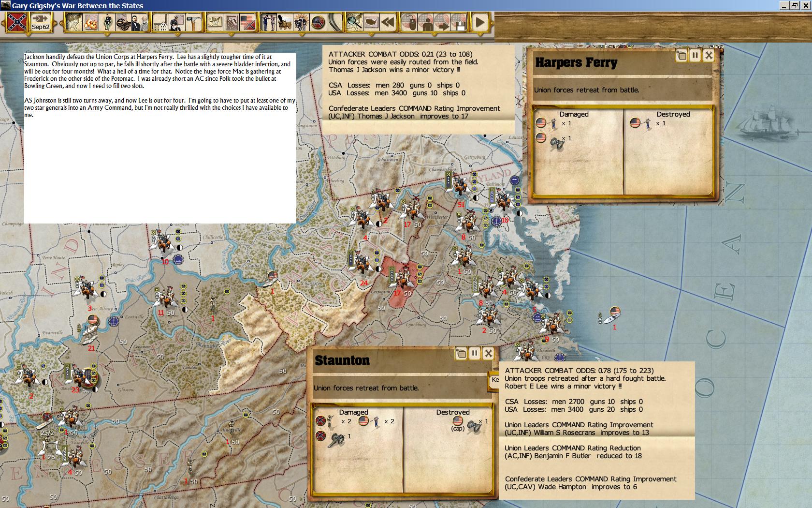Open the parchment states map icon
Viewport: 812px width, 508px height.
point(215,22)
